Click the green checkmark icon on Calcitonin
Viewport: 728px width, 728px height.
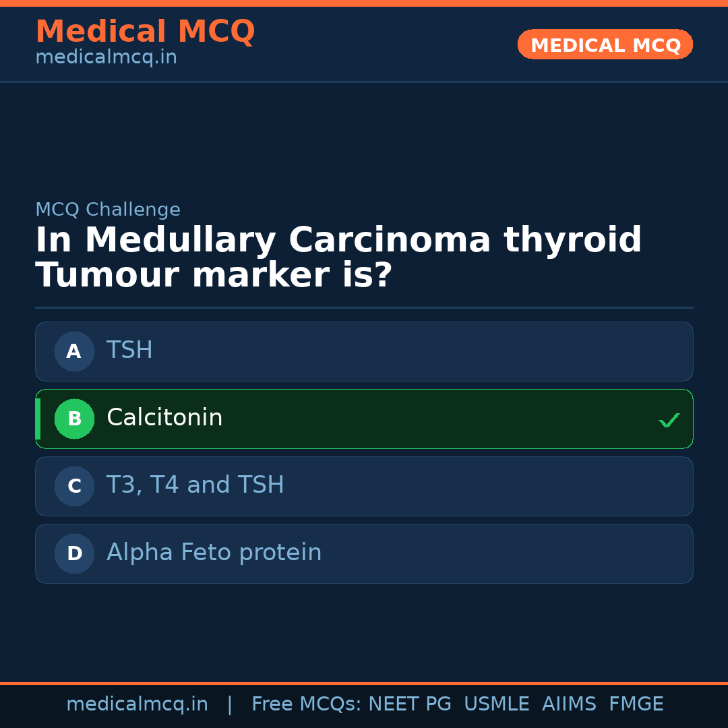click(x=669, y=420)
